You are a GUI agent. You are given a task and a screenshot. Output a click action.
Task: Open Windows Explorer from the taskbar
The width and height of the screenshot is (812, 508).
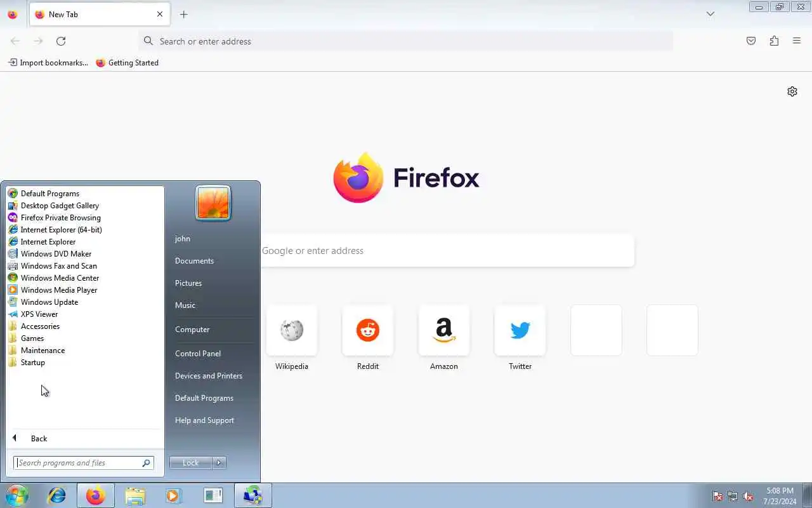(x=135, y=495)
